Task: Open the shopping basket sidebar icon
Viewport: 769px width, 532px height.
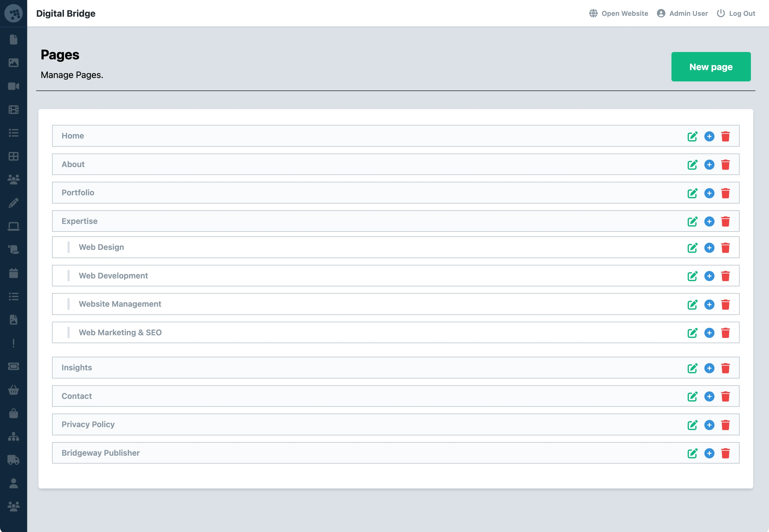Action: (13, 390)
